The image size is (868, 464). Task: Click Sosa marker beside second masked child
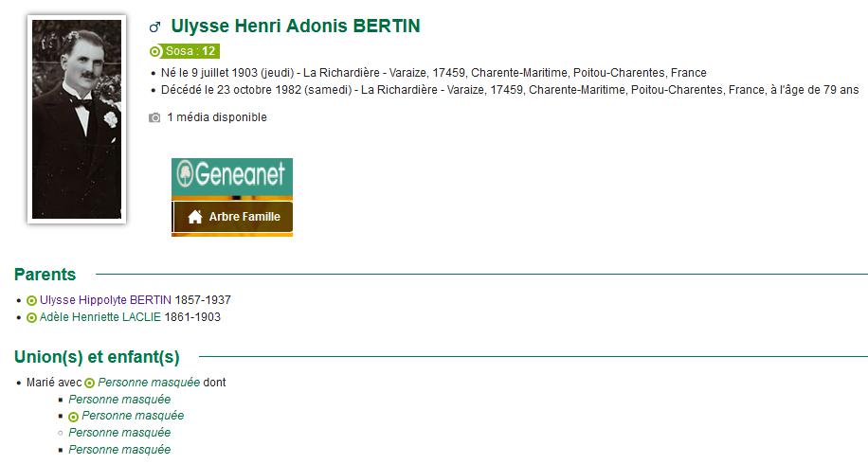tap(73, 417)
